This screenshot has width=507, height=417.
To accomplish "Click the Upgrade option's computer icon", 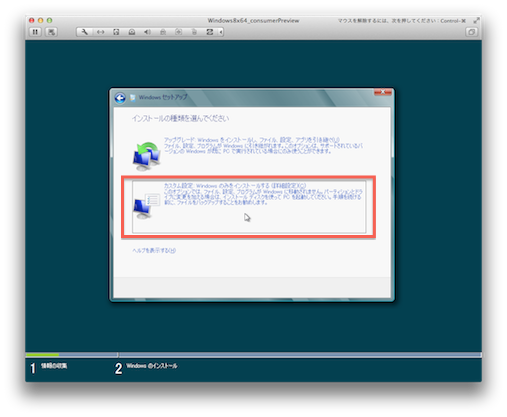I will pyautogui.click(x=147, y=156).
